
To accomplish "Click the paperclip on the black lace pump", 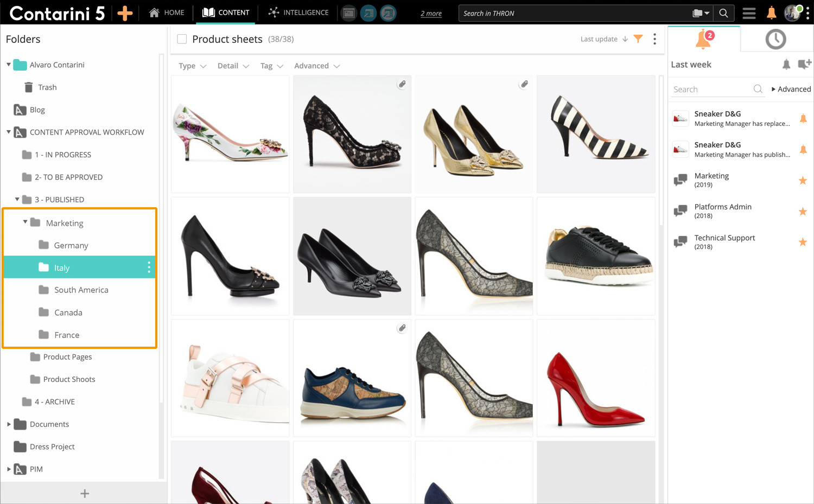I will click(x=402, y=84).
